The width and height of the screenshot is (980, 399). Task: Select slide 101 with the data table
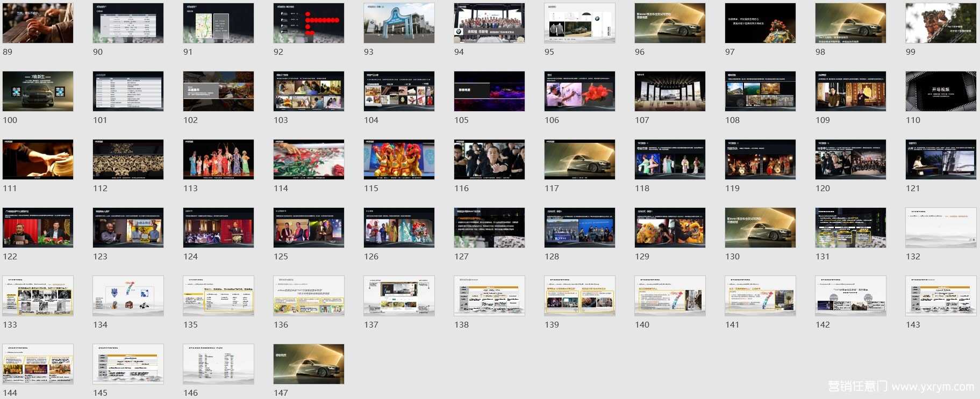point(128,91)
